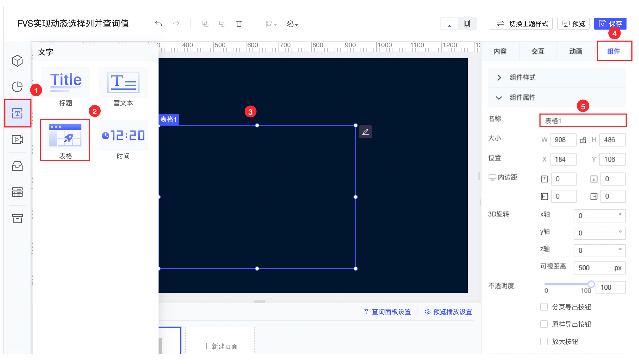
Task: Switch to the 交互 tab
Action: tap(538, 51)
